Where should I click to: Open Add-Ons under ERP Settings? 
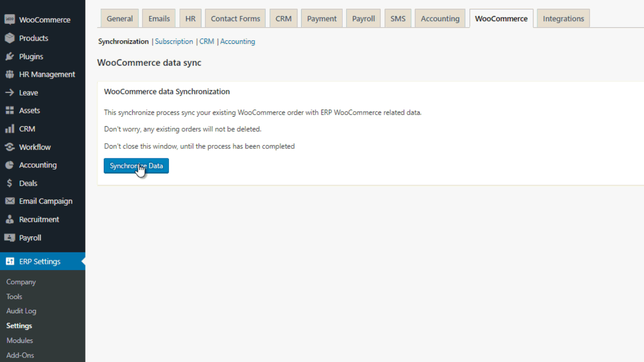[x=20, y=355]
